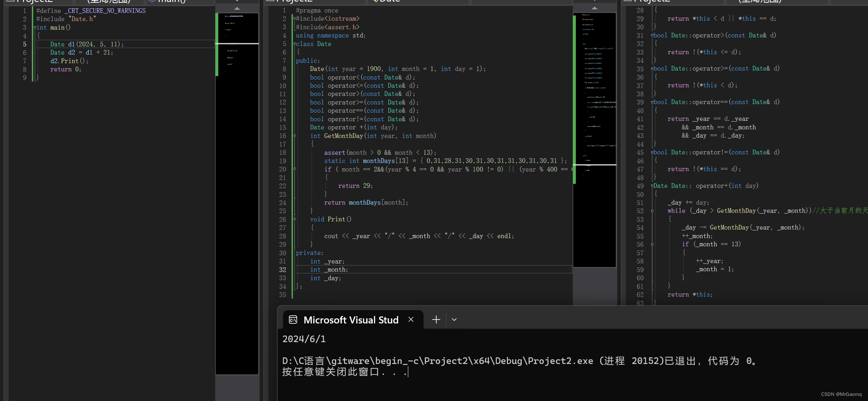
Task: Collapse Date::operator>=(const Date& d) function
Action: point(652,69)
